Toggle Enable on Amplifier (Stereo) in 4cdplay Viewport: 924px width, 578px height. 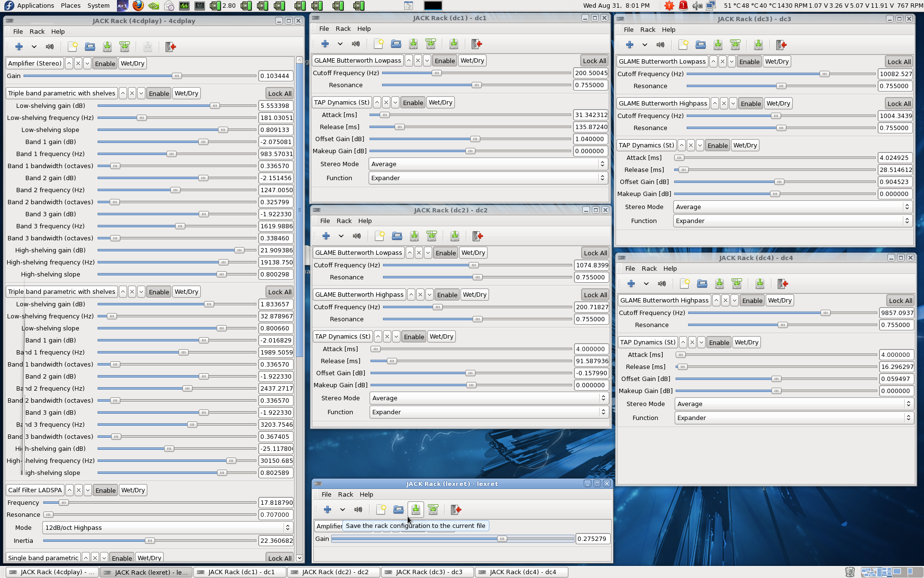tap(105, 63)
